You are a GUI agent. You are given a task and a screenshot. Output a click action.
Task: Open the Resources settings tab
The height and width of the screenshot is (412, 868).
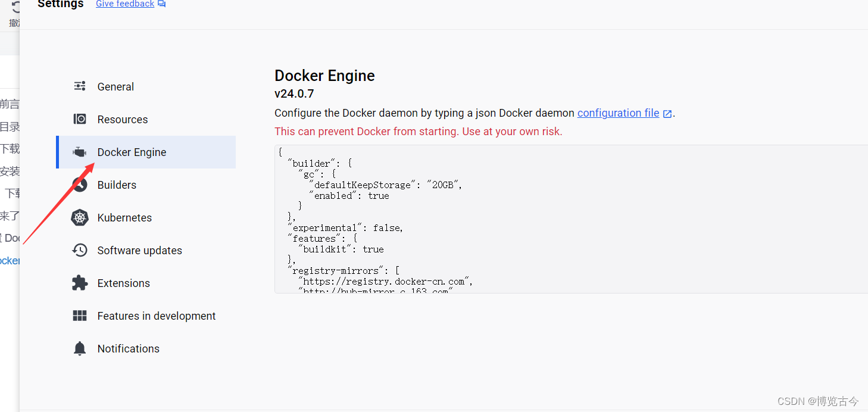coord(146,119)
